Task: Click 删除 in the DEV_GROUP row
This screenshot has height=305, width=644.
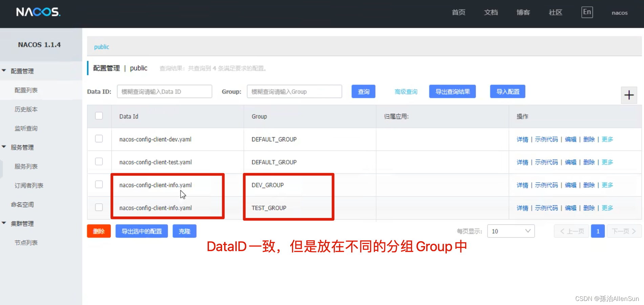Action: coord(589,185)
